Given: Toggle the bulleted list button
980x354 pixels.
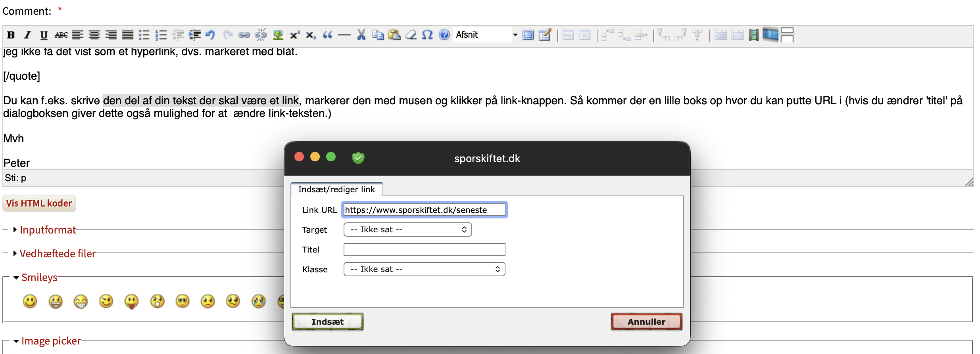Looking at the screenshot, I should click(x=144, y=35).
